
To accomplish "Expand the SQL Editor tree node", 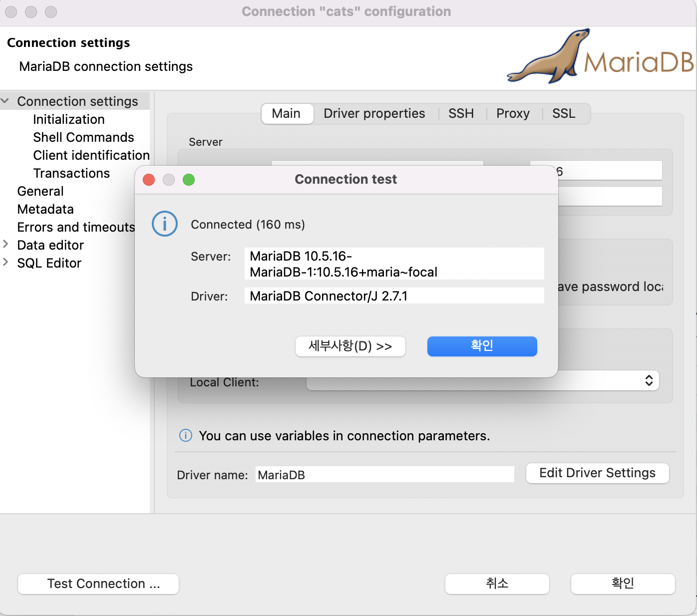I will [5, 262].
